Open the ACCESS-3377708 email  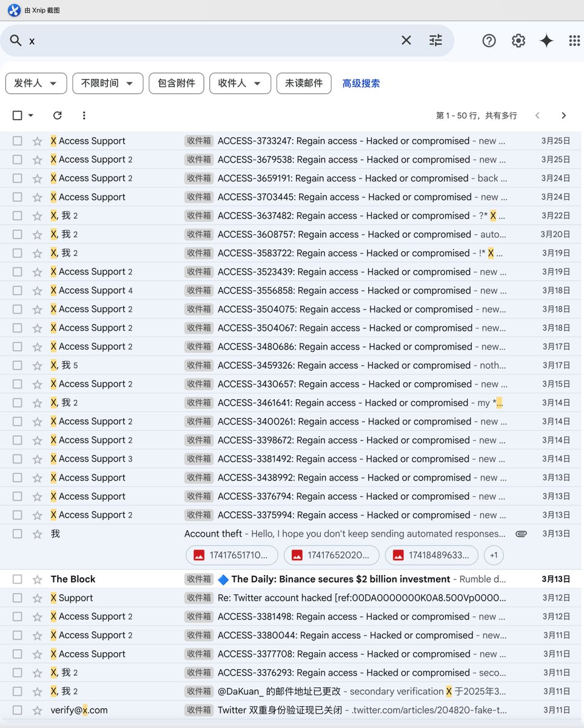click(x=292, y=654)
